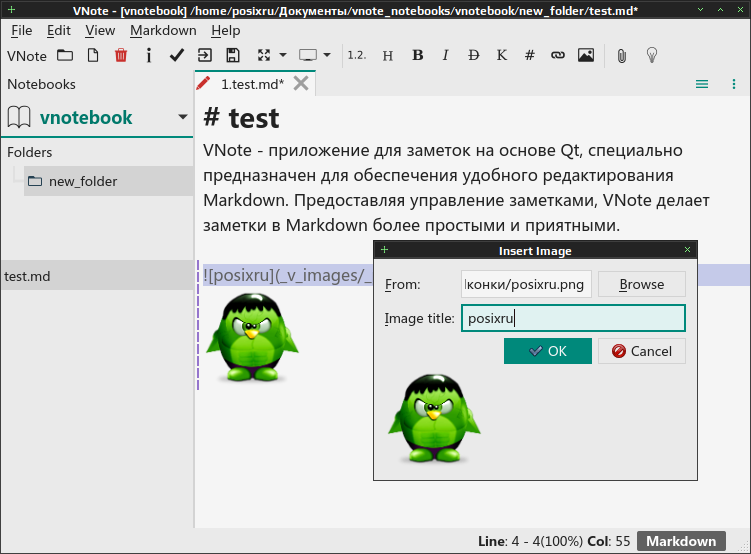Click the # test heading line

click(x=241, y=118)
